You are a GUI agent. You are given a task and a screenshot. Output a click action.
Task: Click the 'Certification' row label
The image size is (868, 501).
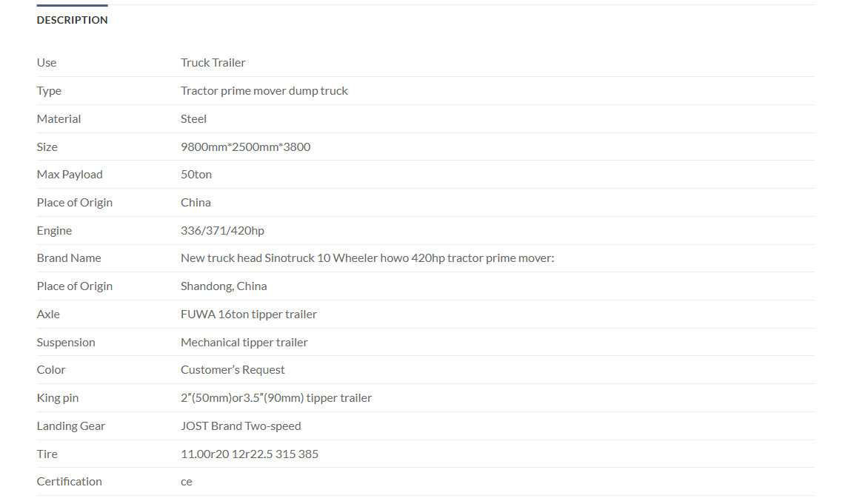(69, 482)
